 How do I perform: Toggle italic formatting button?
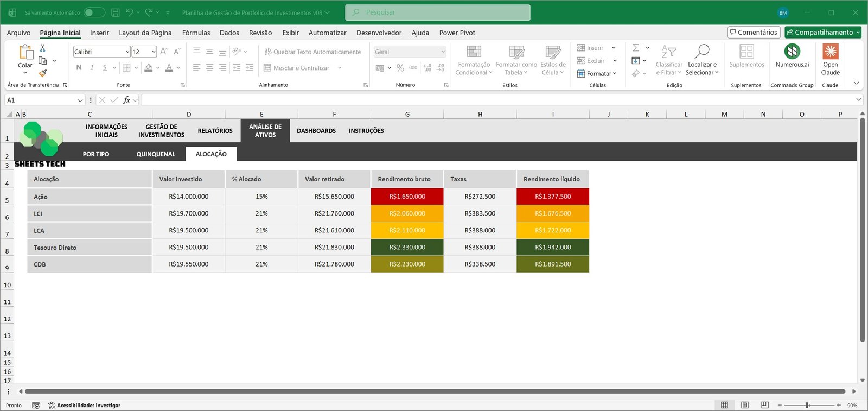(x=92, y=68)
